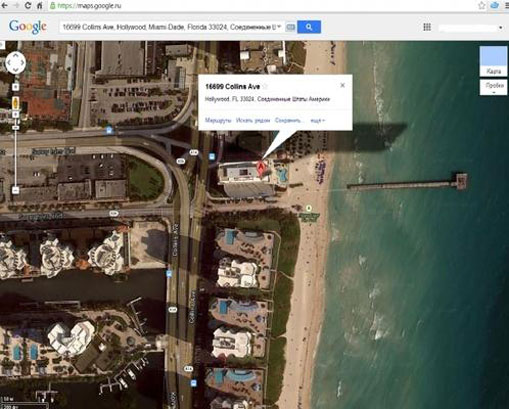509x409 pixels.
Task: Open the account dropdown arrow at top right
Action: [500, 28]
